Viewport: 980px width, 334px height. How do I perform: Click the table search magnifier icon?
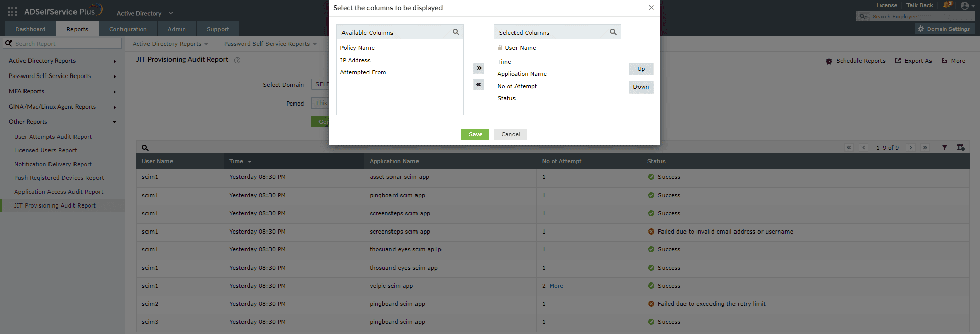point(145,148)
